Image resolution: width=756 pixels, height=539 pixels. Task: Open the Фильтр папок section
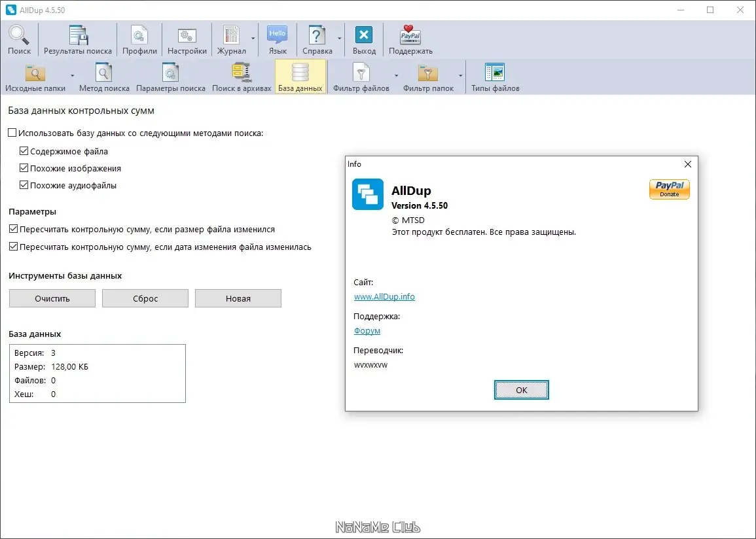(428, 77)
